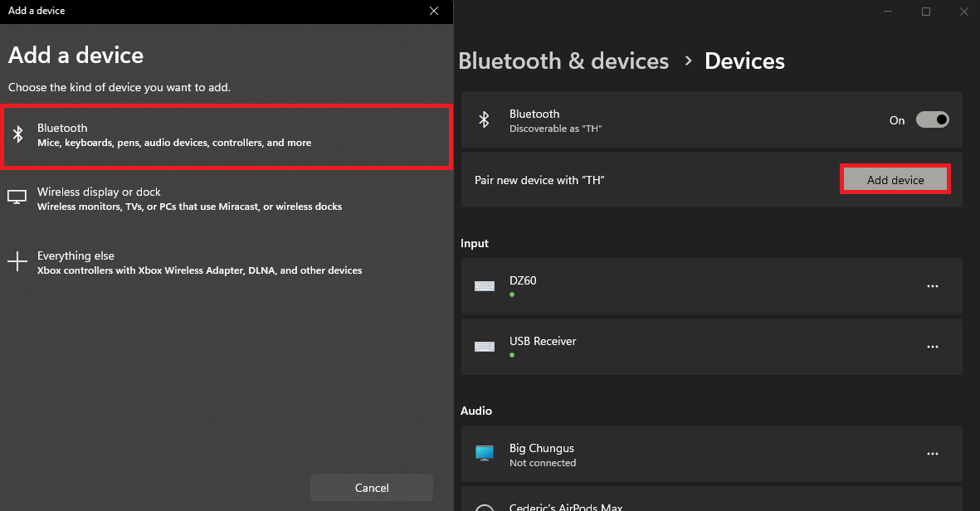Open more options for DZ60
This screenshot has height=511, width=980.
[933, 286]
